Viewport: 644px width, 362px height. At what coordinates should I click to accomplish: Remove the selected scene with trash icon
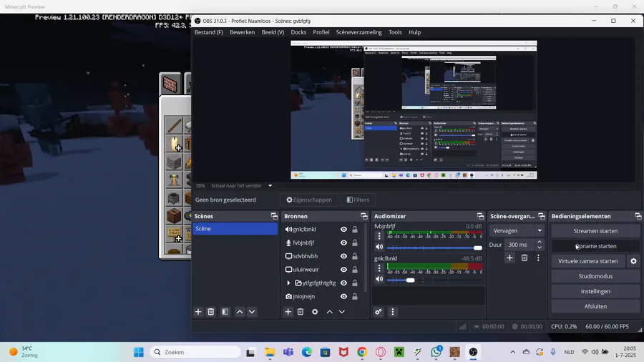[x=210, y=312]
